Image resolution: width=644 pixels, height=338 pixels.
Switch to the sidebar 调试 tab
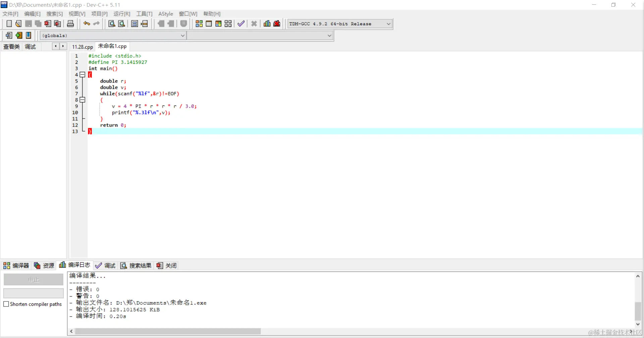click(30, 47)
